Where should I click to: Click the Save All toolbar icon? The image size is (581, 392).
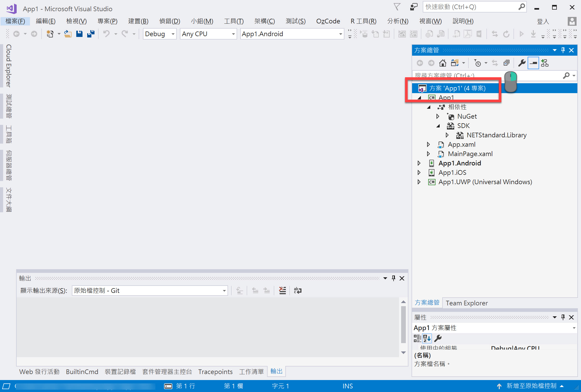pos(91,34)
